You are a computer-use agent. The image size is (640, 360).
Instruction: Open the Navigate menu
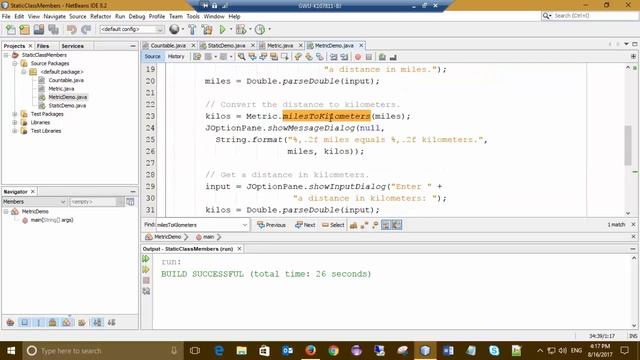point(54,16)
